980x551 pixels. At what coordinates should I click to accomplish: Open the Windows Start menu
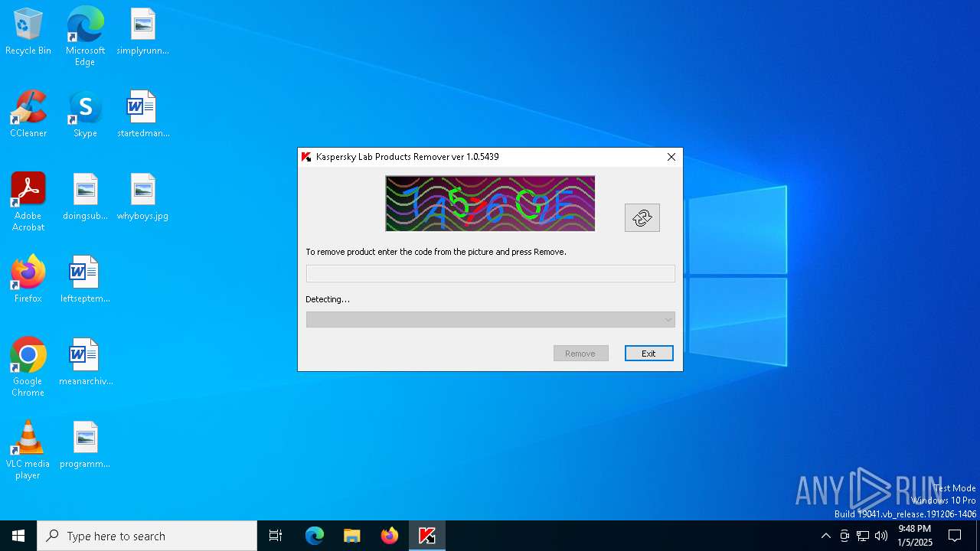(18, 536)
